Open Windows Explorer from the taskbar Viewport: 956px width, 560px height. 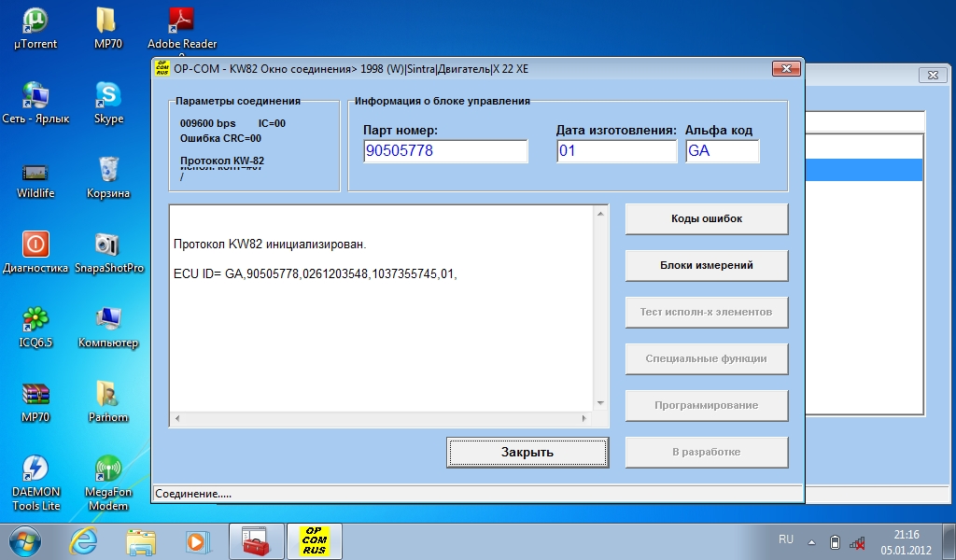(141, 541)
